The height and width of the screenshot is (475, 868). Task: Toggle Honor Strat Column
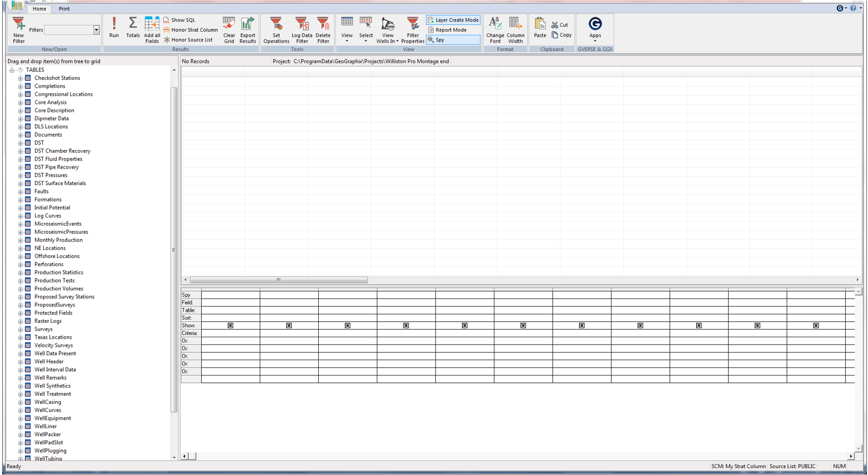coord(191,30)
